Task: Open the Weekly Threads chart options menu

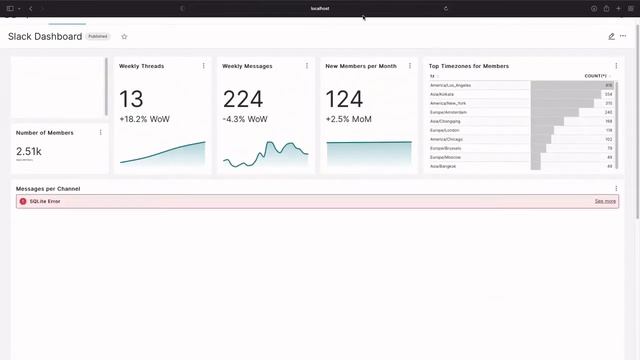Action: pos(204,66)
